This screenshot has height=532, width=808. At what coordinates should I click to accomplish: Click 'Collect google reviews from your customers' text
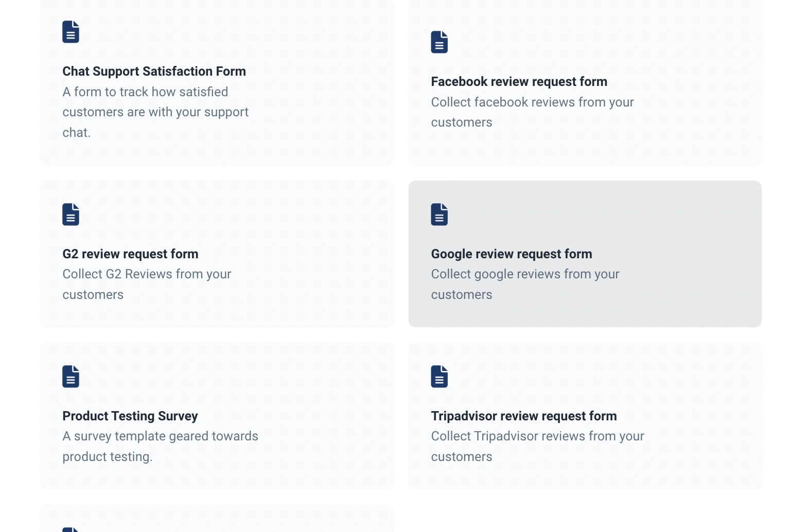525,285
